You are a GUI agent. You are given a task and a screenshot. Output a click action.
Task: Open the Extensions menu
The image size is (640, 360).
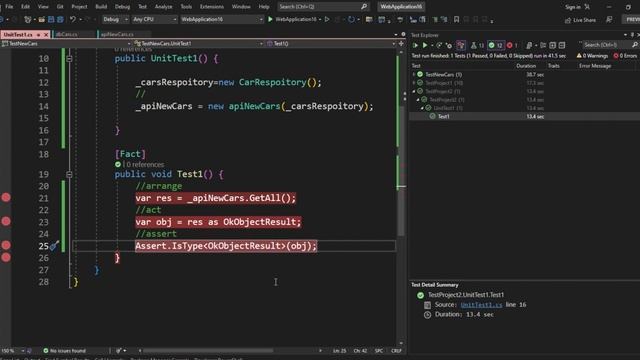tap(211, 7)
